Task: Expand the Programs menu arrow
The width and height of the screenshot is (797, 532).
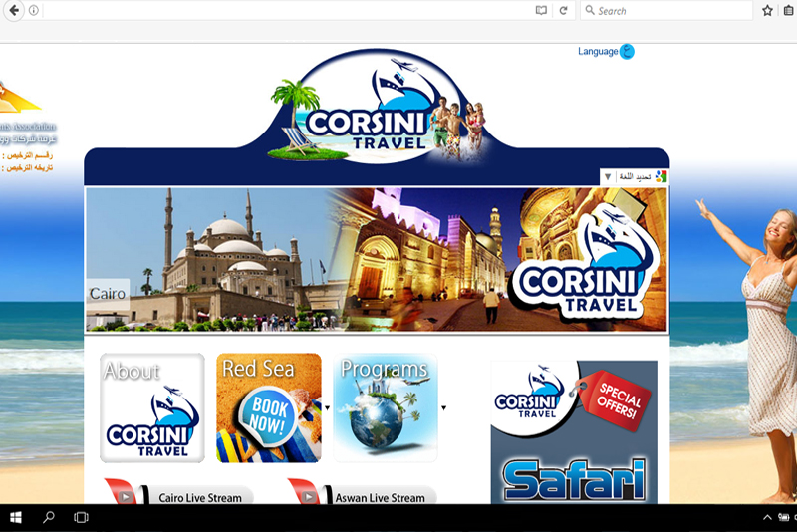Action: pos(443,408)
